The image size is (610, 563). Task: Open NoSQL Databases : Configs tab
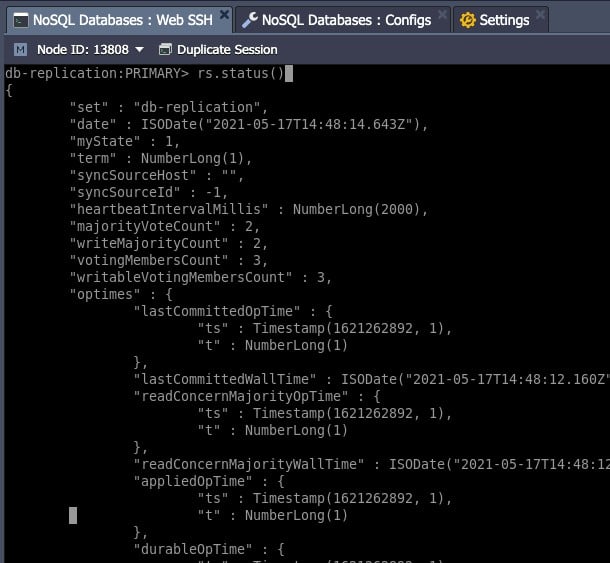click(x=342, y=20)
